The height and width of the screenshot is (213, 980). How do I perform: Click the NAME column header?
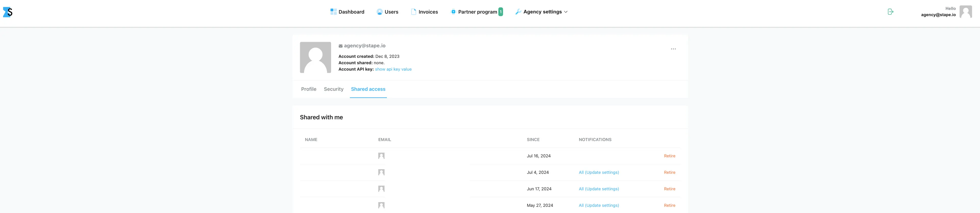coord(311,140)
